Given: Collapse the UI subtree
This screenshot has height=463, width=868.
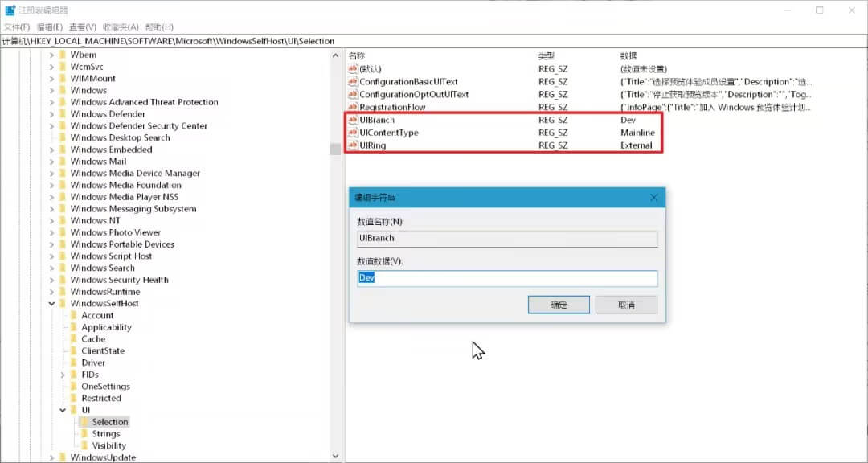Looking at the screenshot, I should (62, 410).
